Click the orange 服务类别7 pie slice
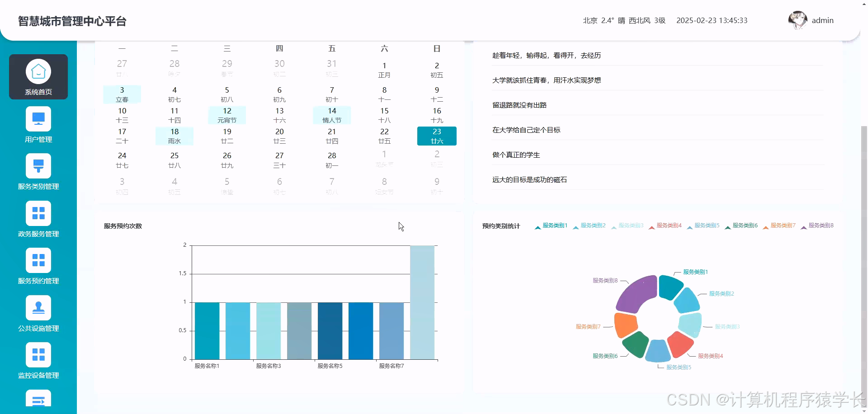868x414 pixels. coord(626,325)
